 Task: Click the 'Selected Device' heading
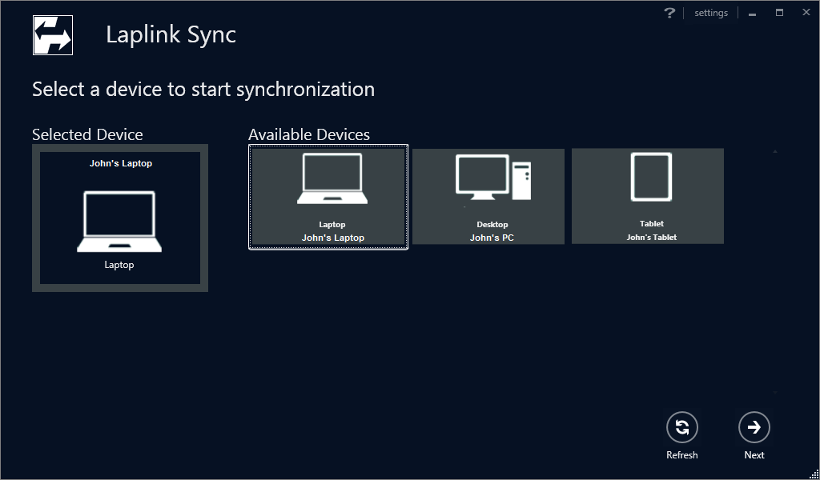87,134
